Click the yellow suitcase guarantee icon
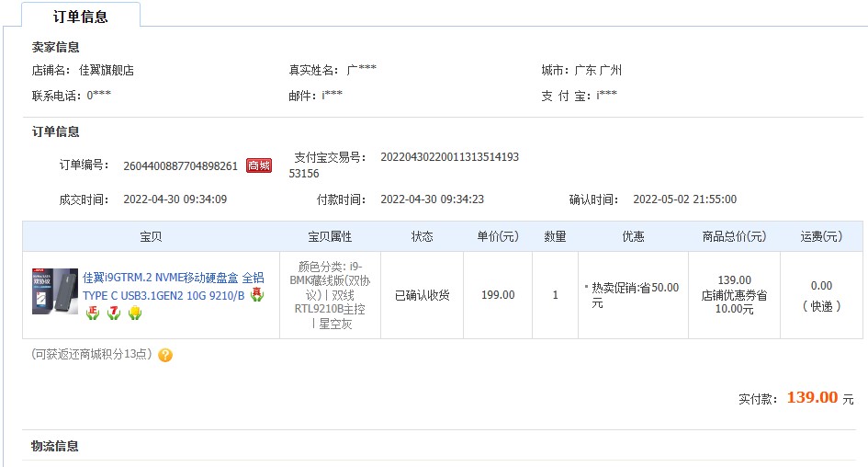This screenshot has height=467, width=868. (x=135, y=313)
